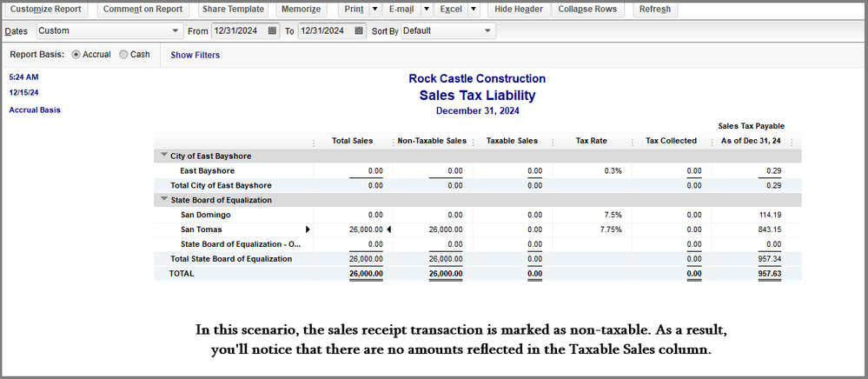Select the San Tomas row label
868x379 pixels.
(x=202, y=229)
